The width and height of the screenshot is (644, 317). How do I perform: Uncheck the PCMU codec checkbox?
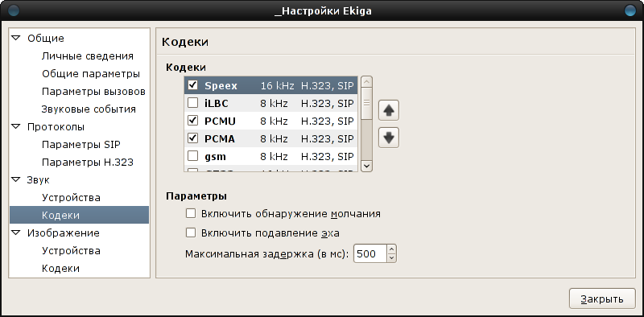(192, 121)
